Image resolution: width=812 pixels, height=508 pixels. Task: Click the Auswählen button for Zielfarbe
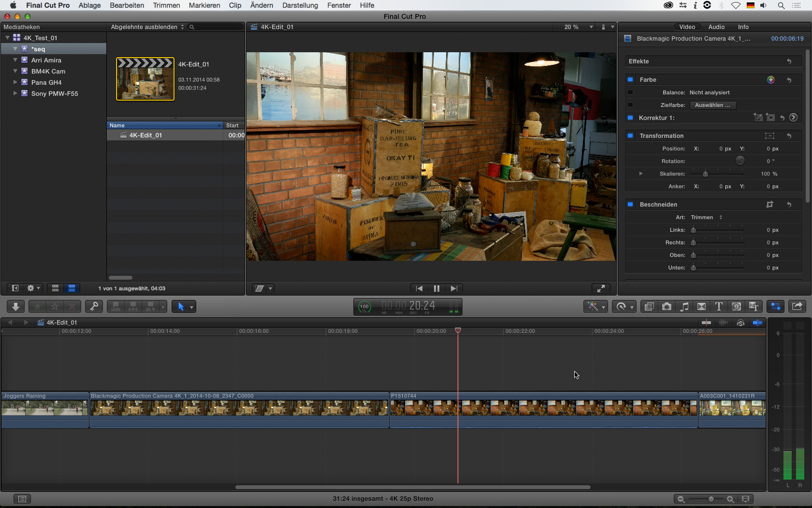tap(712, 105)
